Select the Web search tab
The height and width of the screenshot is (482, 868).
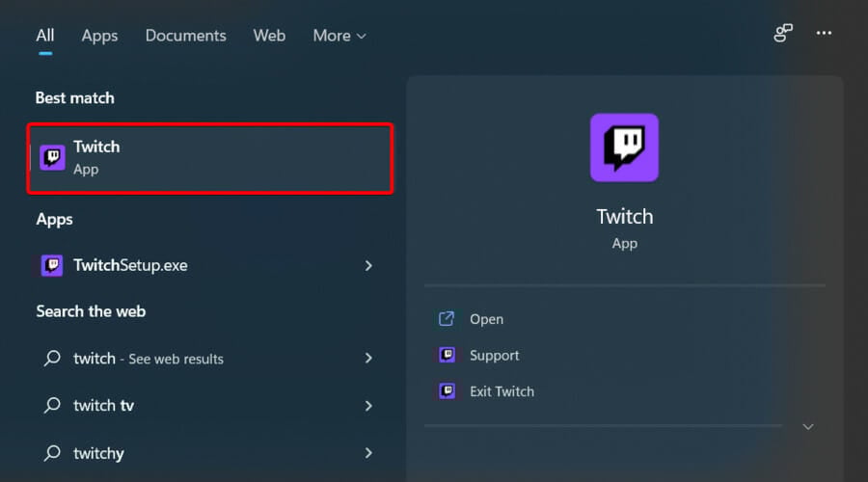click(269, 36)
